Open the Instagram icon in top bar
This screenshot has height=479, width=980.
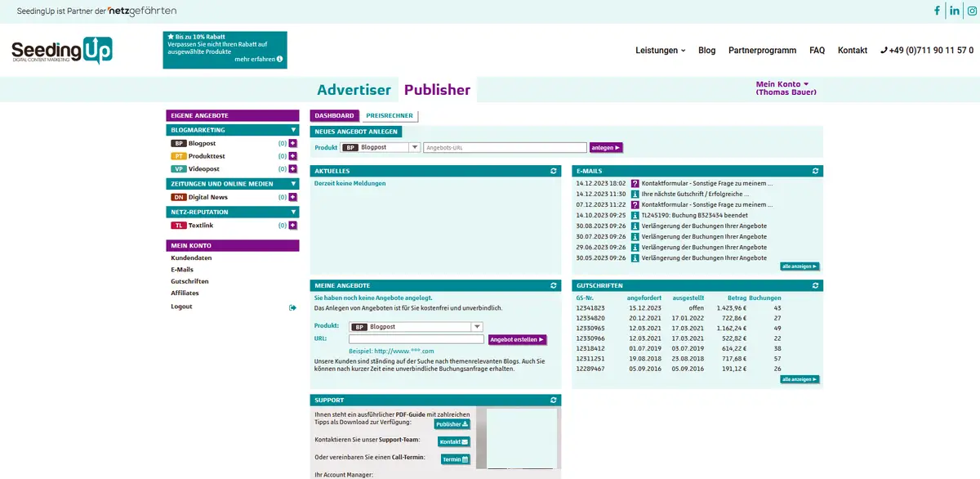(x=972, y=11)
